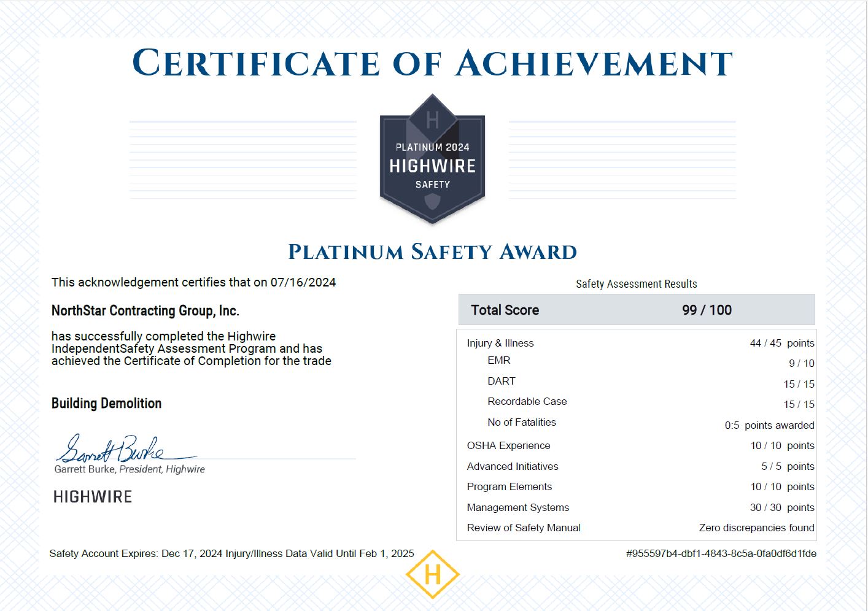Select the '5 / 5 points' value

click(x=788, y=466)
